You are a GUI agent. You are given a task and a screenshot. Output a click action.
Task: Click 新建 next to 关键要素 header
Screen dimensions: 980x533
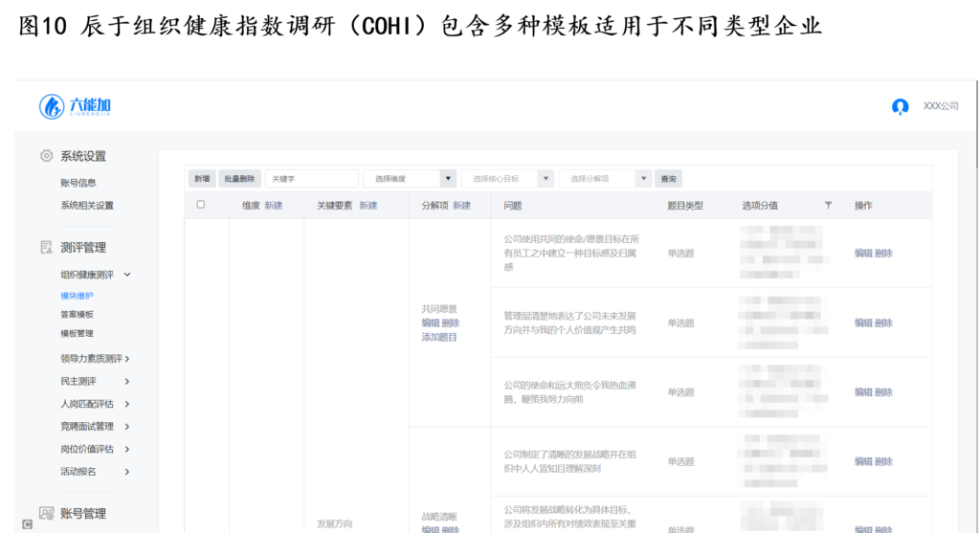368,206
